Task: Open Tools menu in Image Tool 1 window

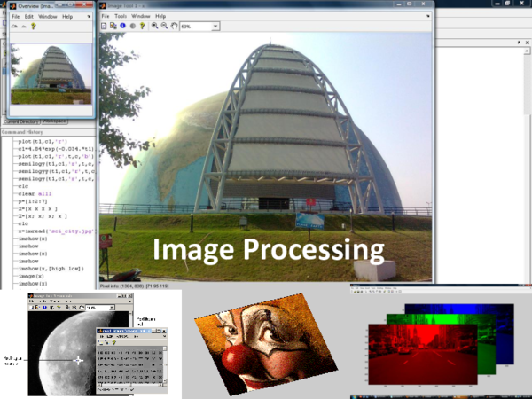Action: pos(121,16)
